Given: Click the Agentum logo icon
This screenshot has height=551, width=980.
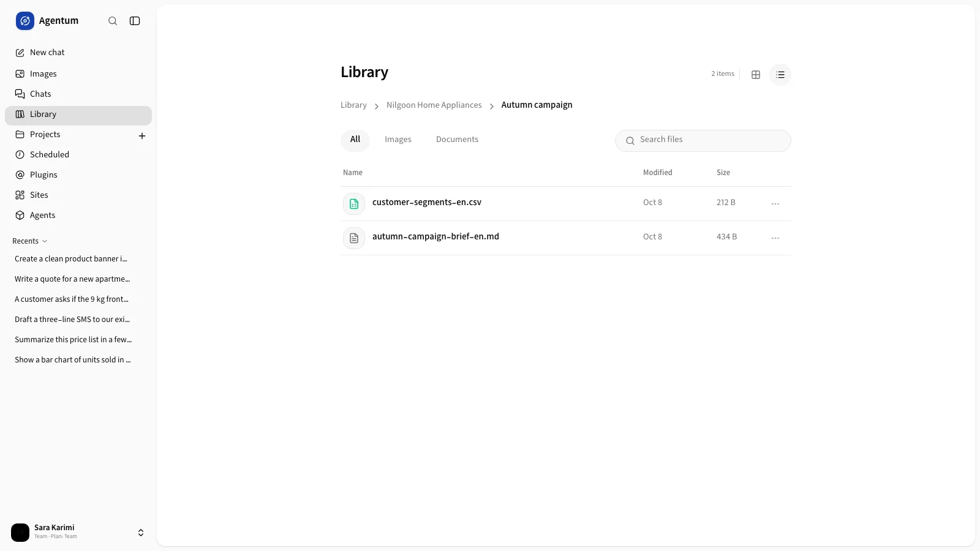Looking at the screenshot, I should point(25,21).
